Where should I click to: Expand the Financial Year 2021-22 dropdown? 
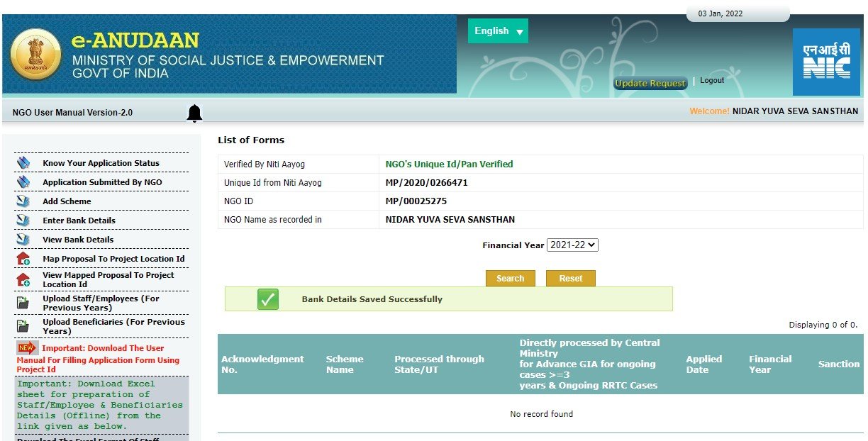(572, 245)
